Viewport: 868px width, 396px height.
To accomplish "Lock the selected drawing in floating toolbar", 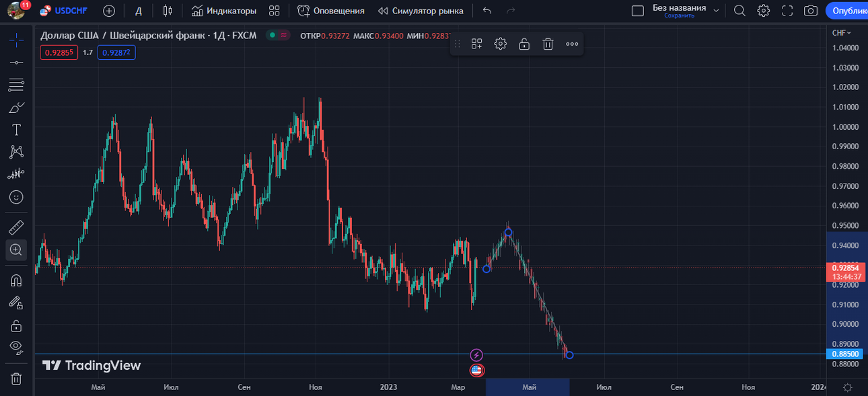I will pos(524,44).
